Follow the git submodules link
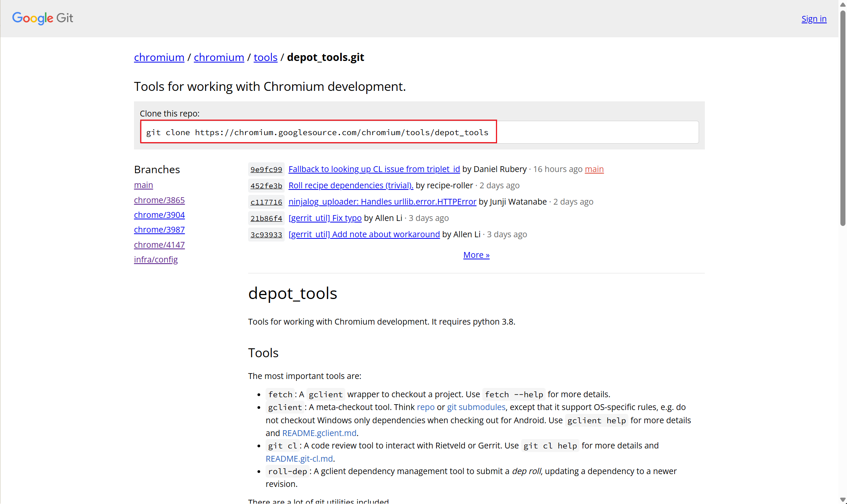This screenshot has height=504, width=847. 476,407
